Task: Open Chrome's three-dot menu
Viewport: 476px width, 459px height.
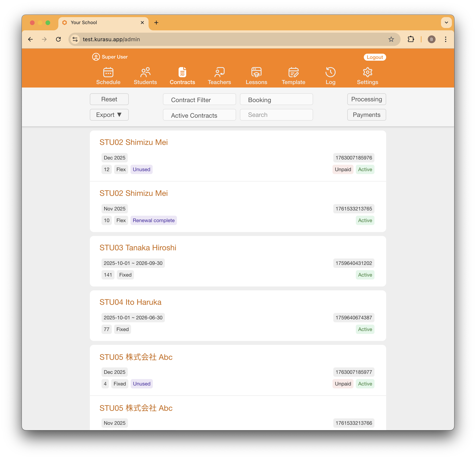Action: tap(446, 39)
